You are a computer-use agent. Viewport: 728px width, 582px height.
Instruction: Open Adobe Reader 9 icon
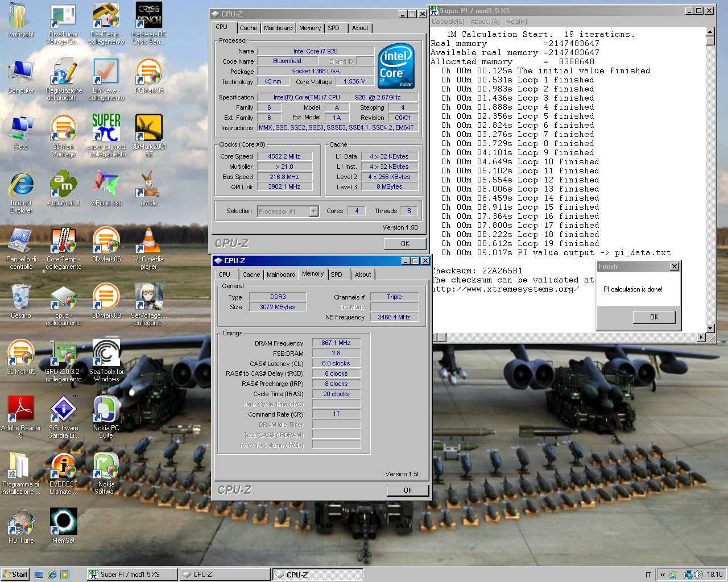pyautogui.click(x=21, y=417)
